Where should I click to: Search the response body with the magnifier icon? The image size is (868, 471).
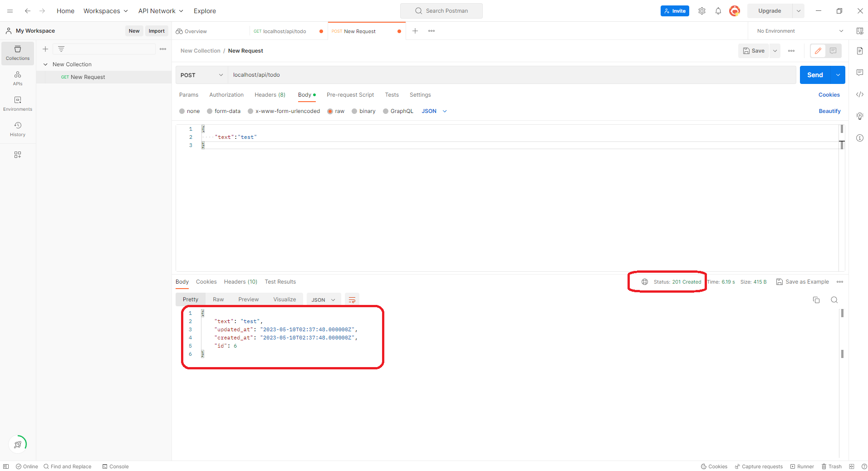point(834,299)
